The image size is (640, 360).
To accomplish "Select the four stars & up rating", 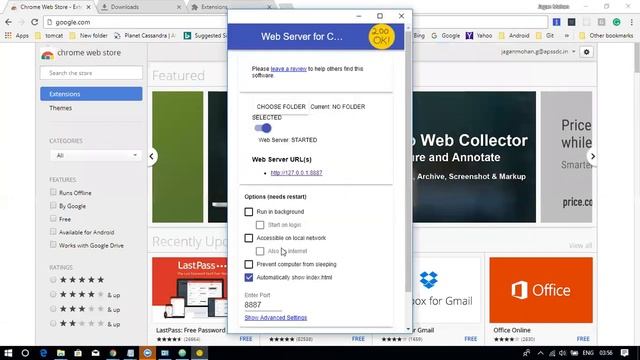I will click(x=53, y=294).
